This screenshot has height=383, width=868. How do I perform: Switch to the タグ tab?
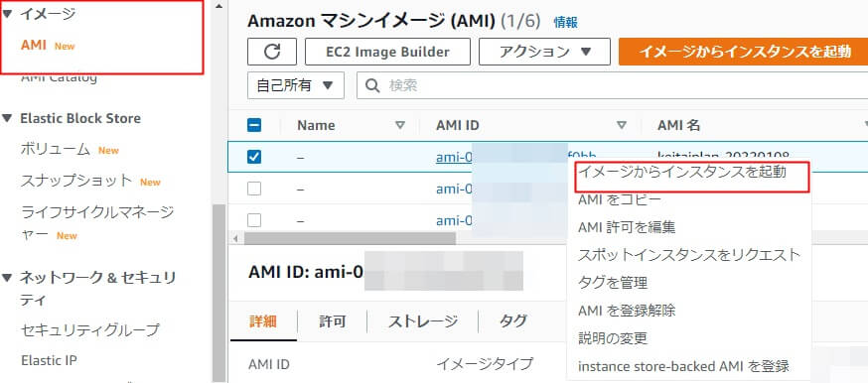click(x=513, y=321)
